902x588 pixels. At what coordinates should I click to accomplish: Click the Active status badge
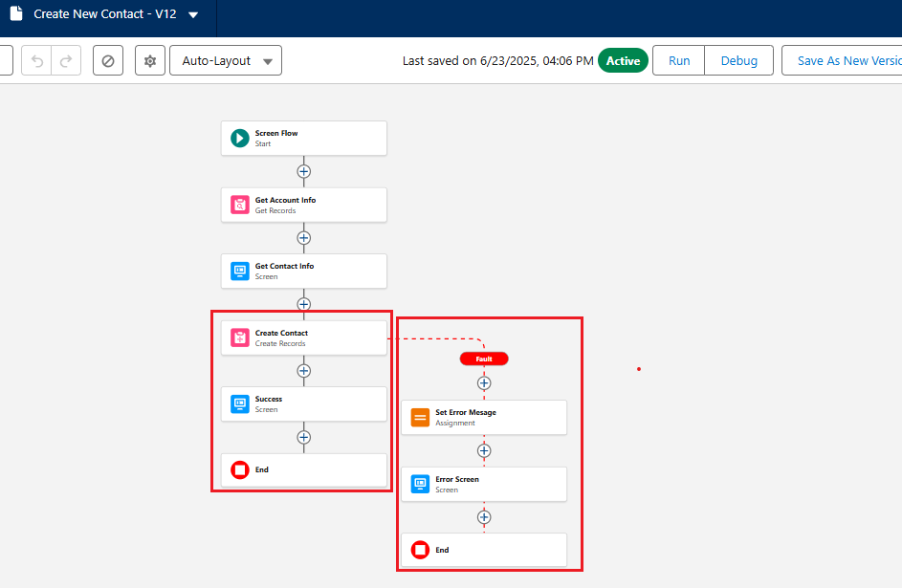click(623, 61)
